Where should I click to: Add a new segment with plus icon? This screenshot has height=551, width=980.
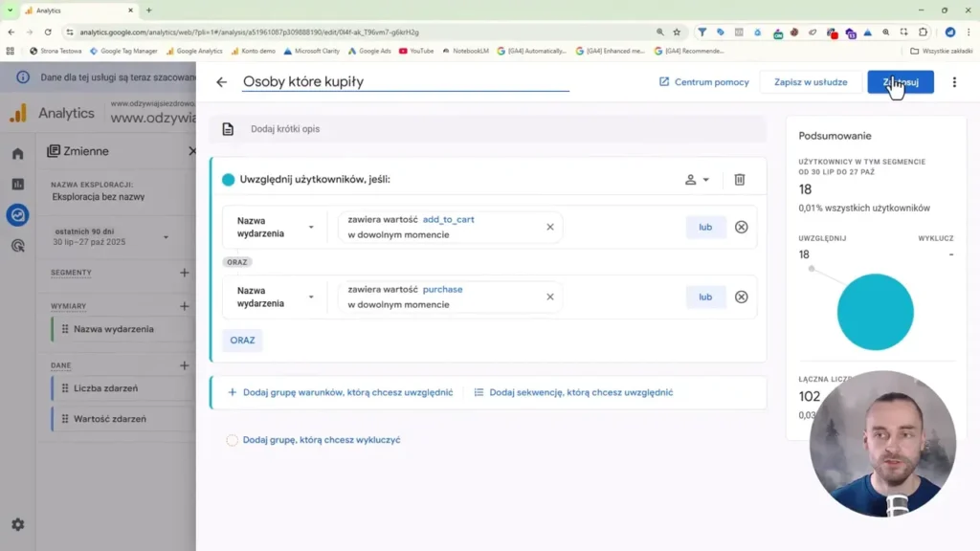184,273
